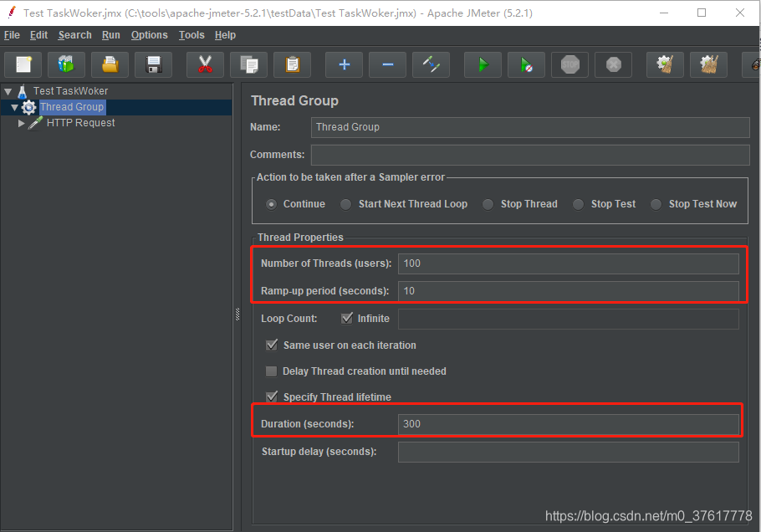Image resolution: width=761 pixels, height=532 pixels.
Task: Open the Templates toolbar icon
Action: [x=67, y=64]
